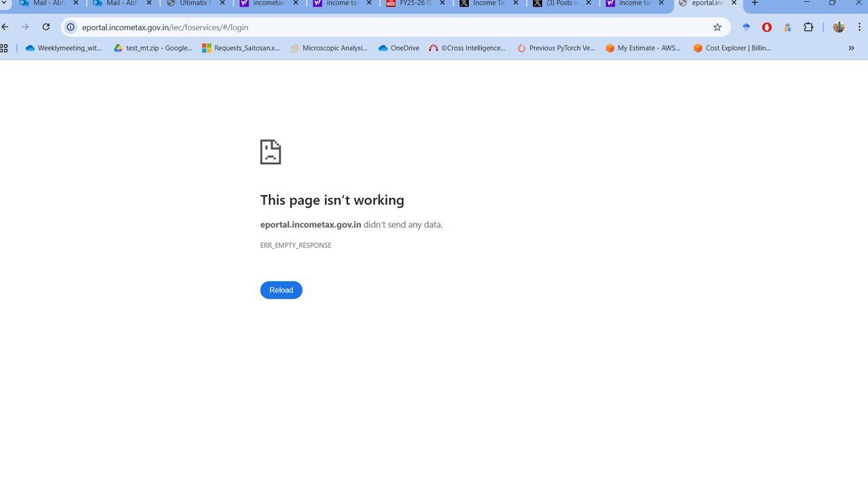The width and height of the screenshot is (868, 496).
Task: Close the X Income Tax tab
Action: coord(516,3)
